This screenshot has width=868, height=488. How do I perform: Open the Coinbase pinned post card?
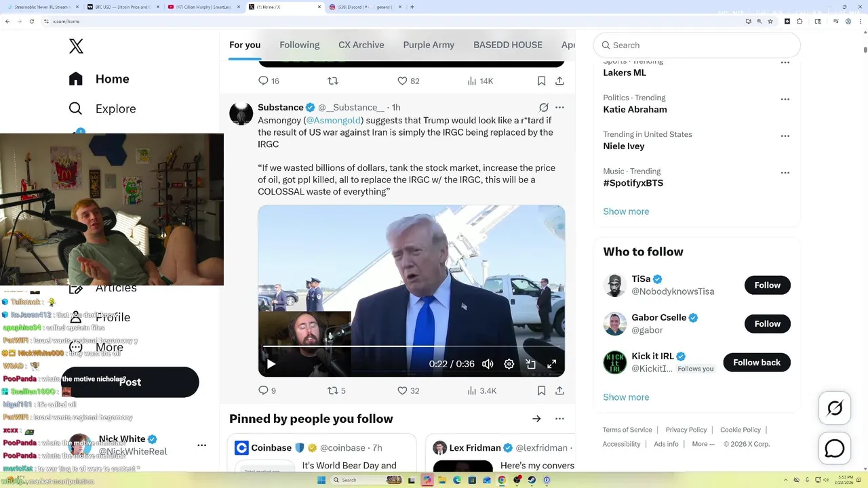pos(321,453)
